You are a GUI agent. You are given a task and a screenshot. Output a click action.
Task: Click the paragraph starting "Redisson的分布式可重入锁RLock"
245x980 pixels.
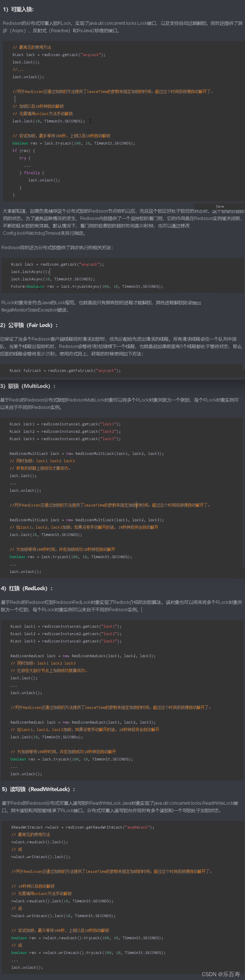(x=123, y=27)
